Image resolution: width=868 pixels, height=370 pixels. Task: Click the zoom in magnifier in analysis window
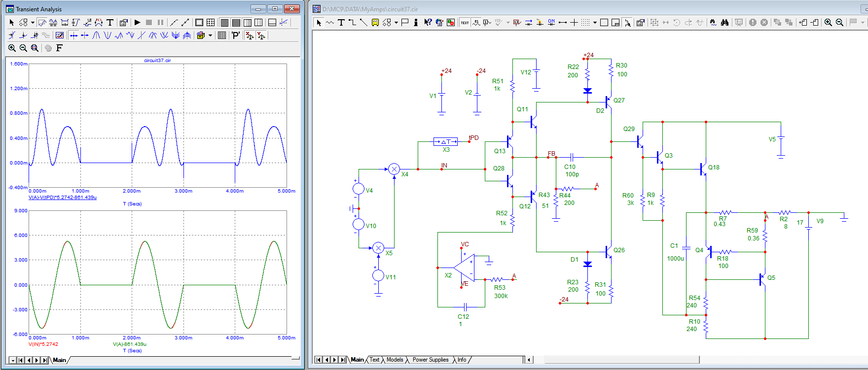pyautogui.click(x=12, y=48)
